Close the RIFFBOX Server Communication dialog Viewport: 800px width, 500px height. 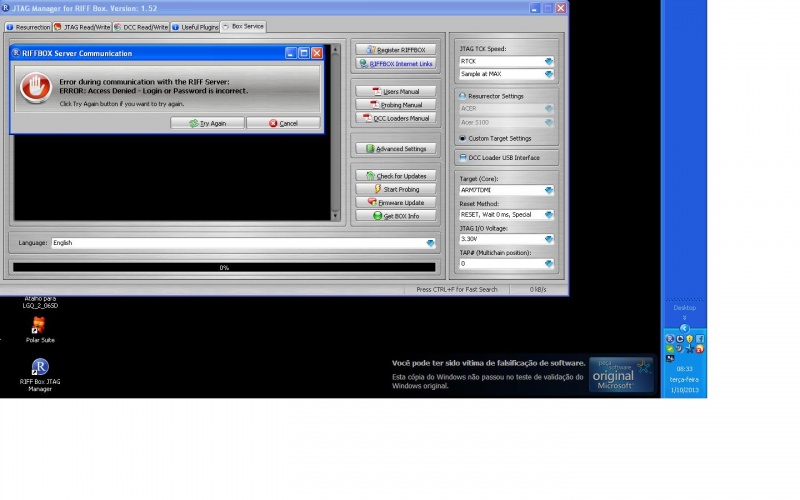point(317,53)
